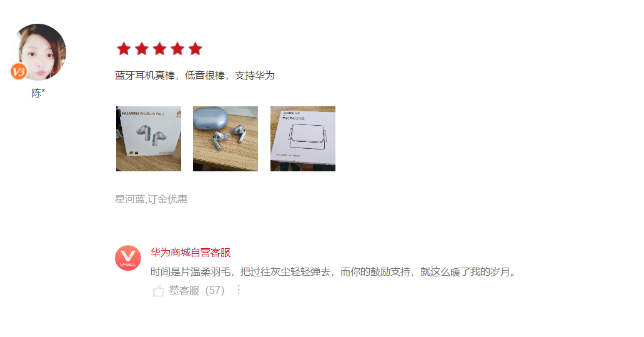This screenshot has height=337, width=644.
Task: Click the customer service reply text
Action: click(334, 271)
